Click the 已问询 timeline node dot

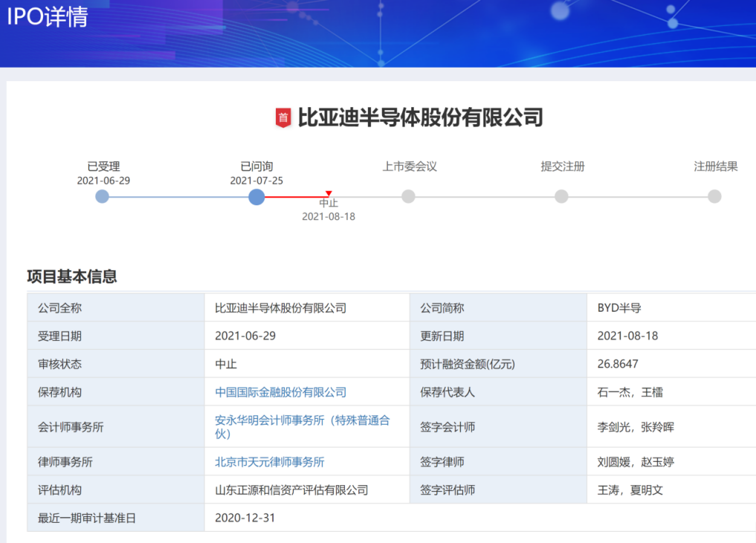(x=256, y=197)
